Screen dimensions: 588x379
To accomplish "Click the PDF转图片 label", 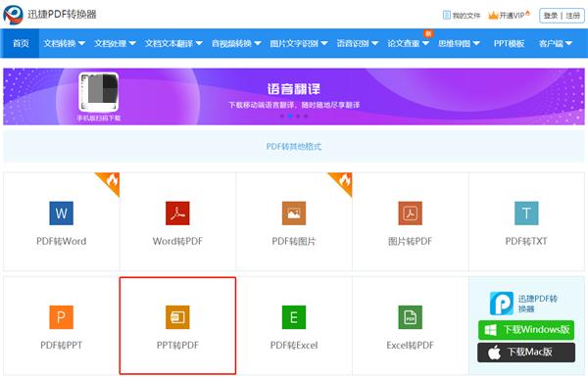I will 294,241.
